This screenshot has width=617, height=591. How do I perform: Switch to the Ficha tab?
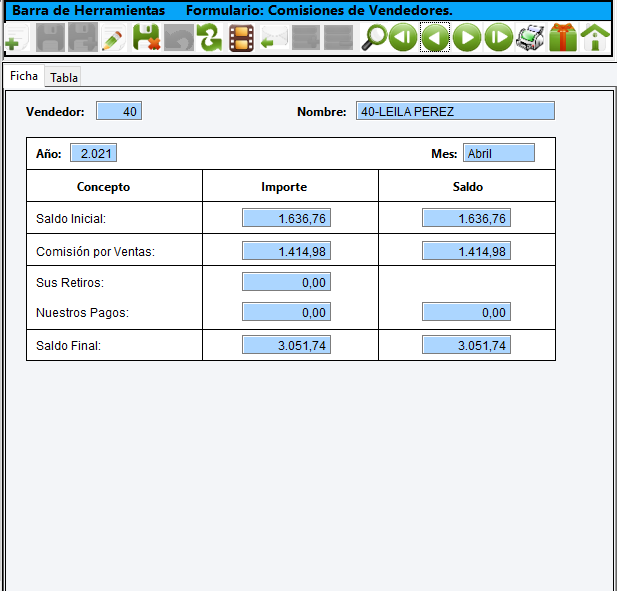pos(24,76)
